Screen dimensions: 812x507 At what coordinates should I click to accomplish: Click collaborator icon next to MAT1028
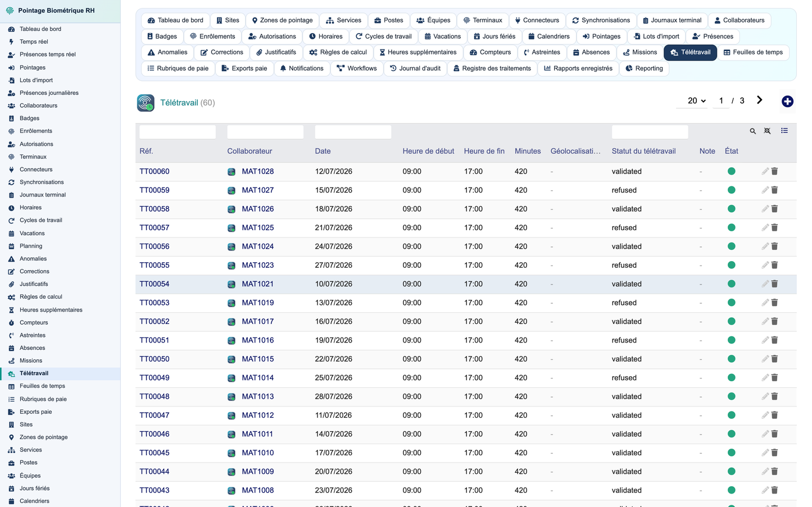point(232,172)
